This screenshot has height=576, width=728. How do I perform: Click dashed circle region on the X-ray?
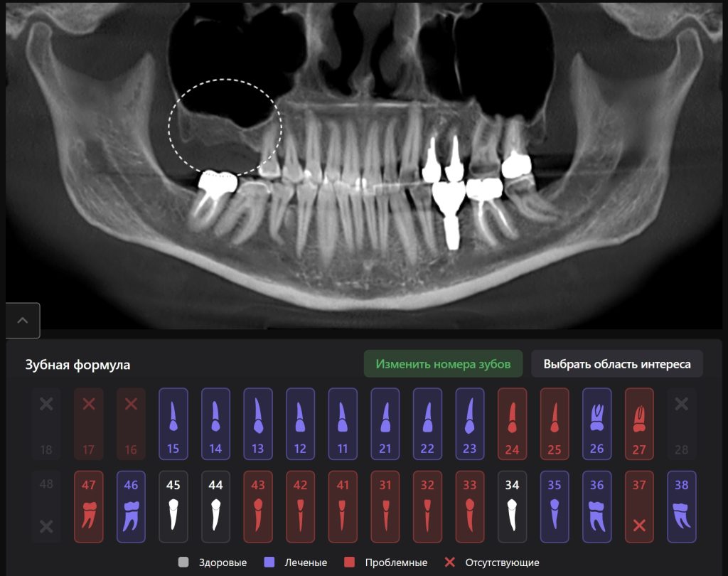(x=225, y=127)
